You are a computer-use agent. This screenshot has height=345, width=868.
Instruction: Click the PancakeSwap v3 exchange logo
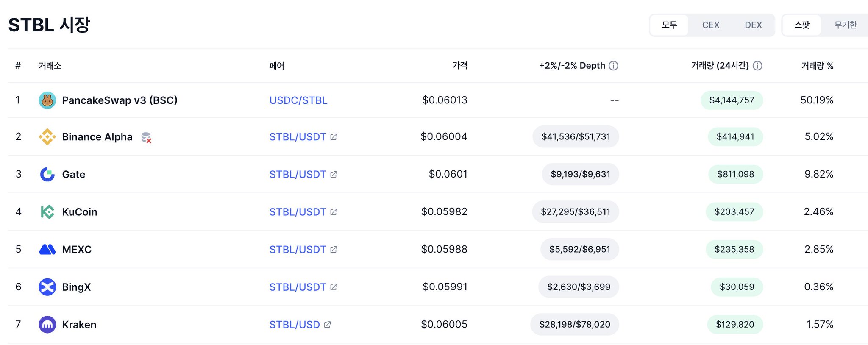pos(47,100)
